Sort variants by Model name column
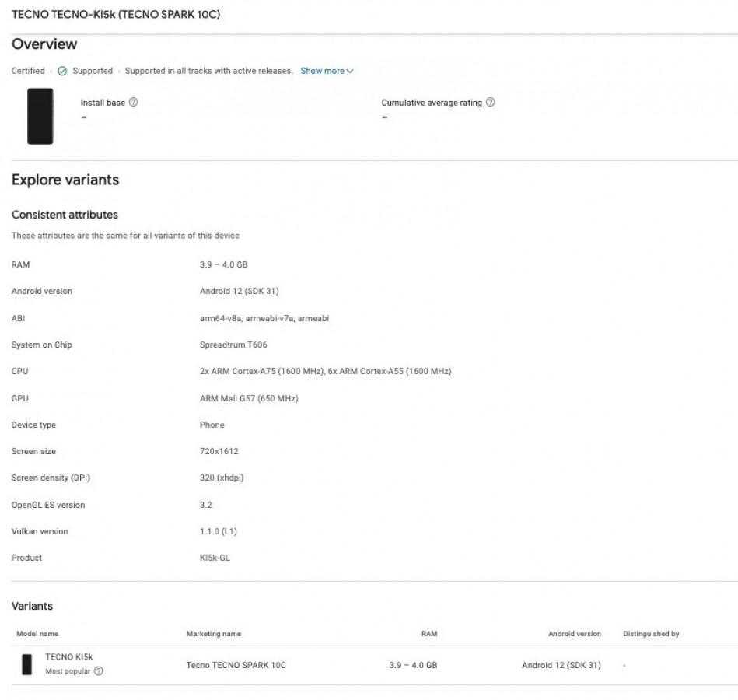This screenshot has width=738, height=700. pyautogui.click(x=37, y=634)
